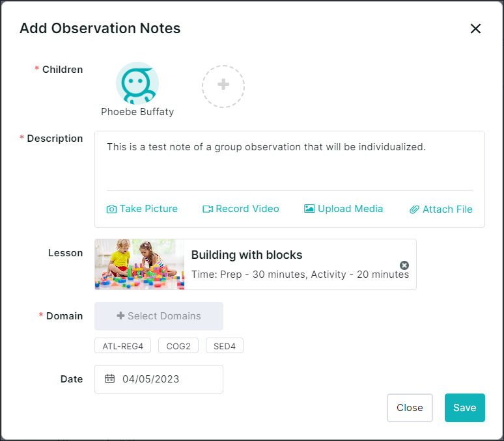Click the Upload Media image icon

point(309,209)
